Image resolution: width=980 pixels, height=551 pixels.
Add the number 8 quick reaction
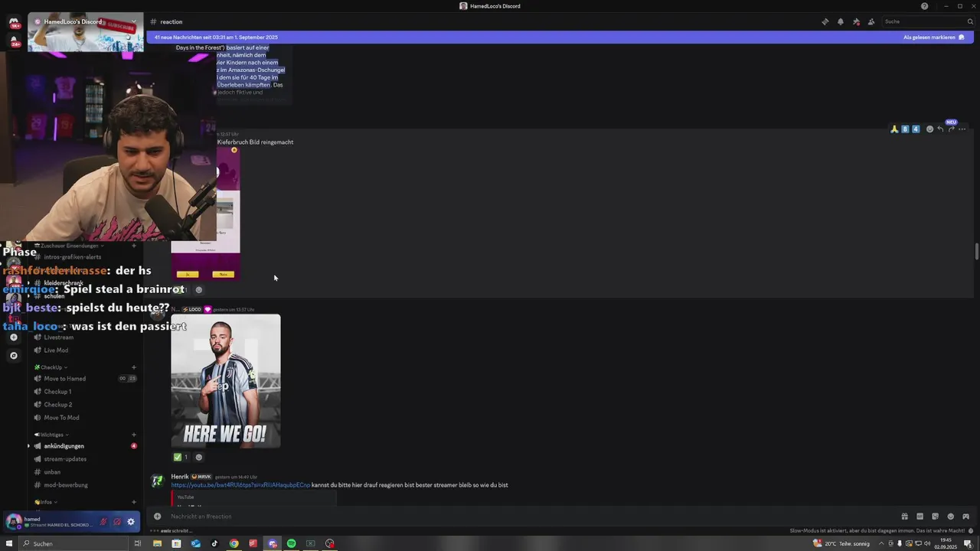904,129
